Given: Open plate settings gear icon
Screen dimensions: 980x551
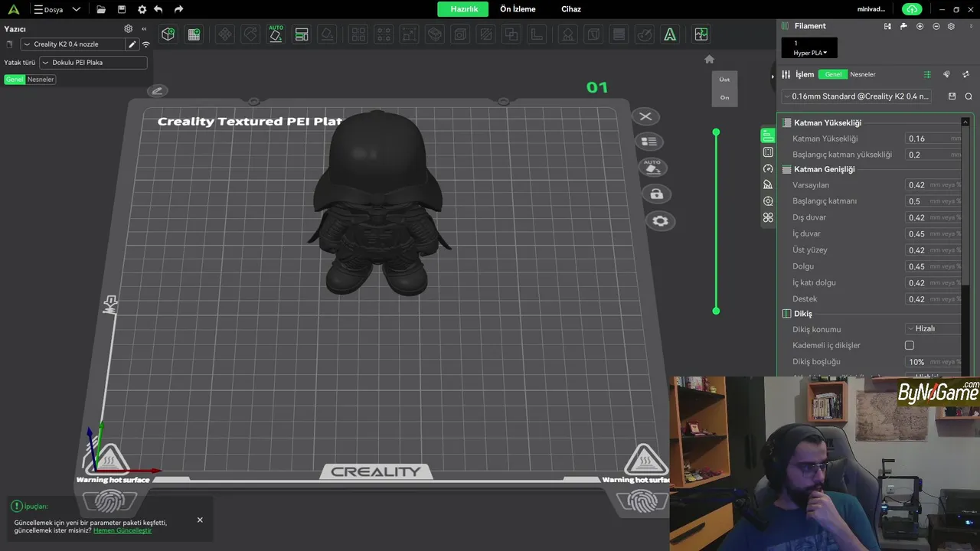Looking at the screenshot, I should pos(660,221).
